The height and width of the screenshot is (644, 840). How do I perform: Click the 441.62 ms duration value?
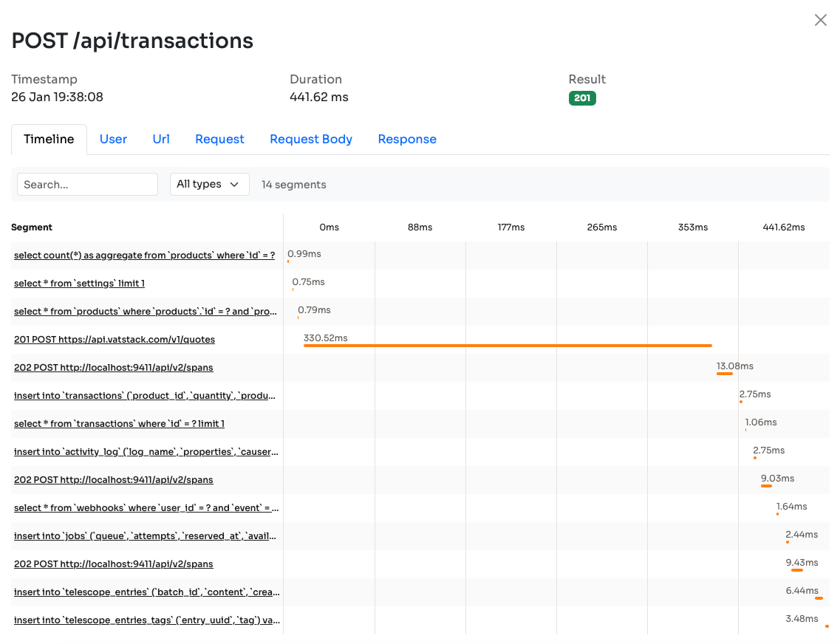(318, 97)
